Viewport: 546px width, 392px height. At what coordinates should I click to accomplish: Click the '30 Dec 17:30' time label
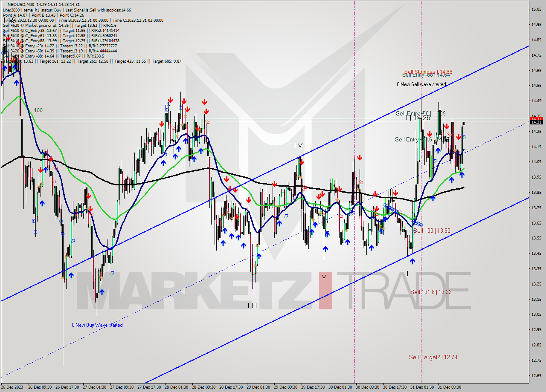[395, 387]
